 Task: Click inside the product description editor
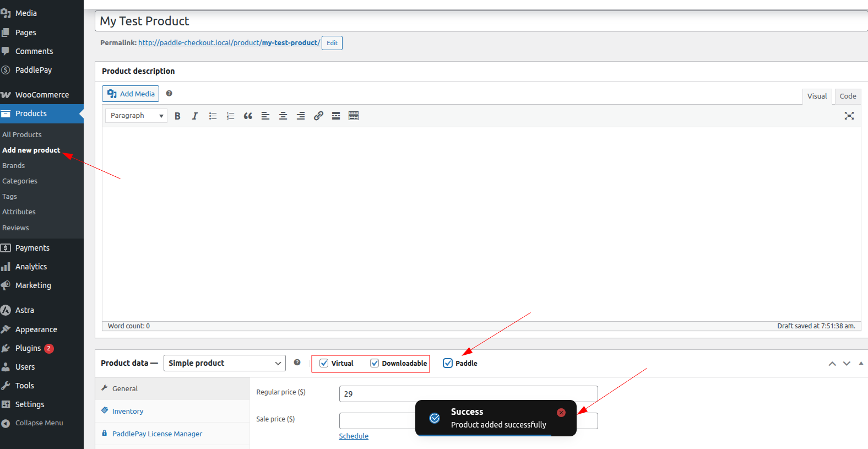point(481,224)
